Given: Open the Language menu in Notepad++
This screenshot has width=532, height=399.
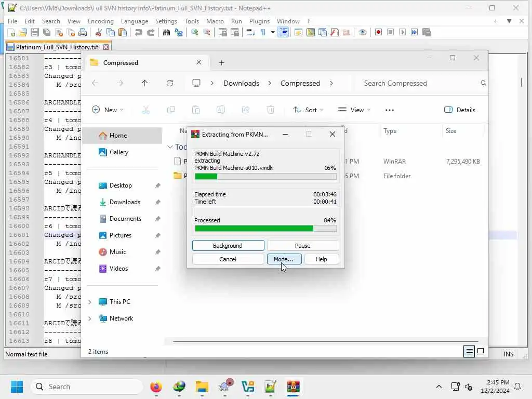Looking at the screenshot, I should (135, 21).
